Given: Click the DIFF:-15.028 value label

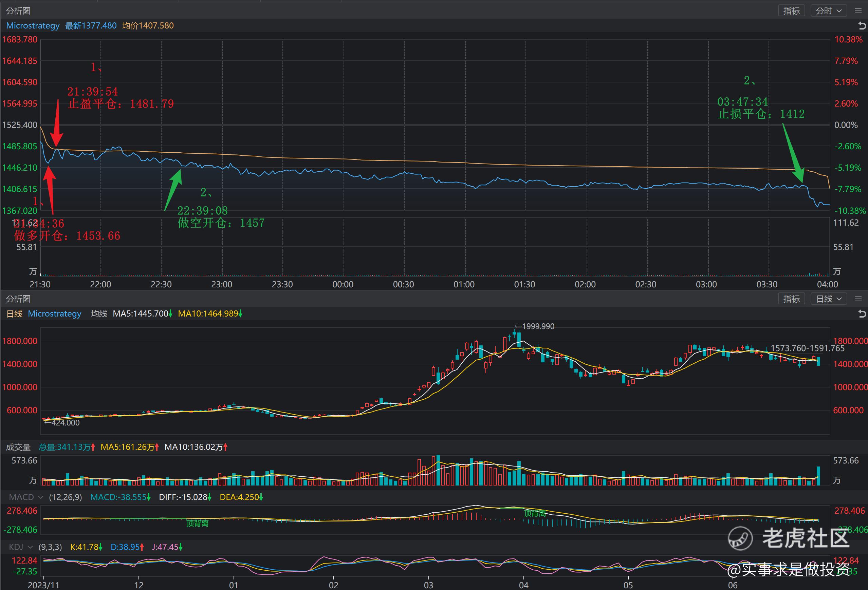Looking at the screenshot, I should coord(185,497).
